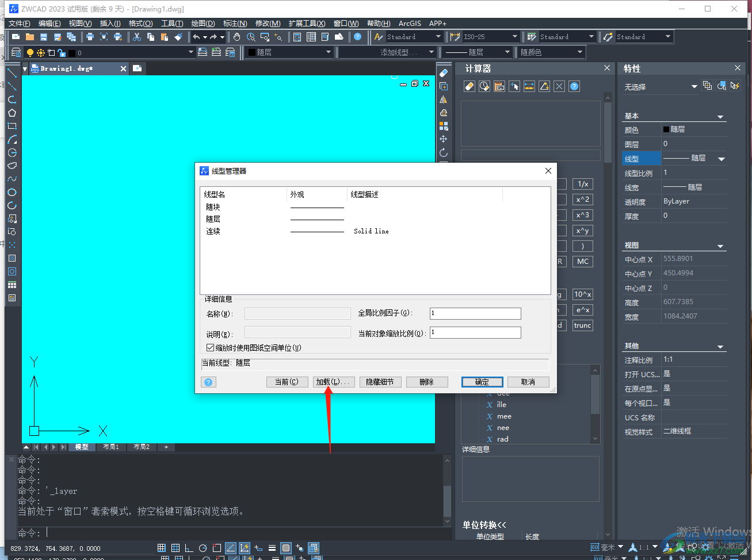
Task: Select the Pan hand tool
Action: [x=237, y=37]
